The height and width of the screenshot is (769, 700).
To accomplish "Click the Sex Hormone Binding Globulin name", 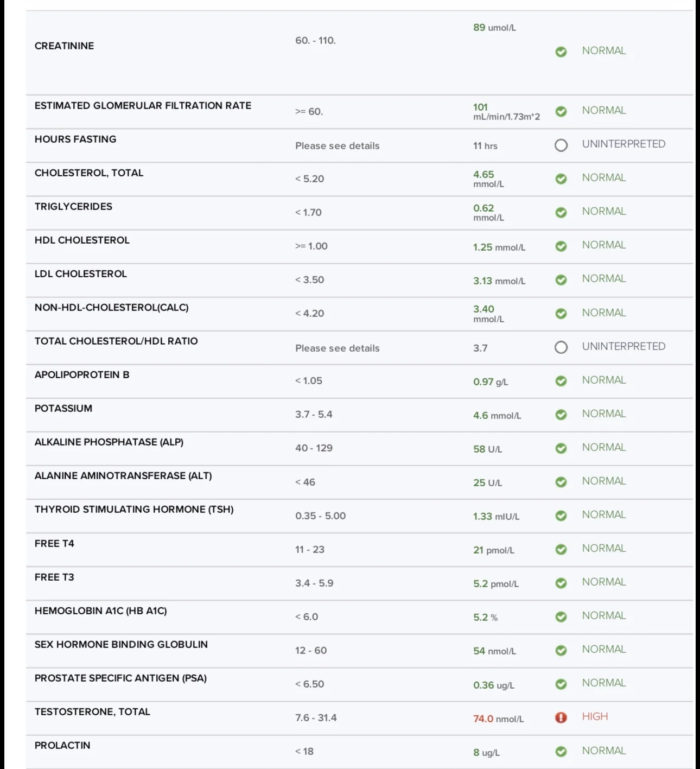I will click(x=121, y=644).
